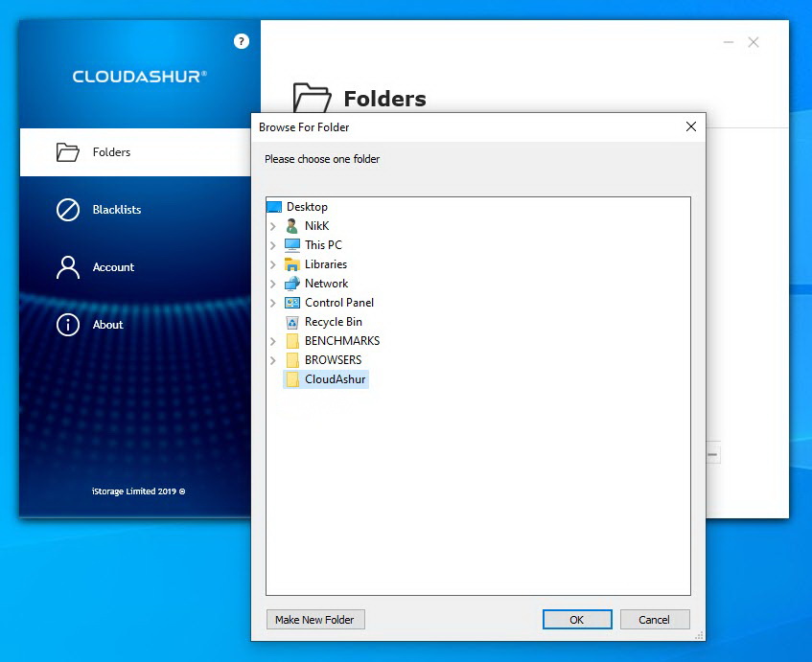The width and height of the screenshot is (812, 662).
Task: Click the Blacklists prohibited circle icon
Action: [x=68, y=210]
